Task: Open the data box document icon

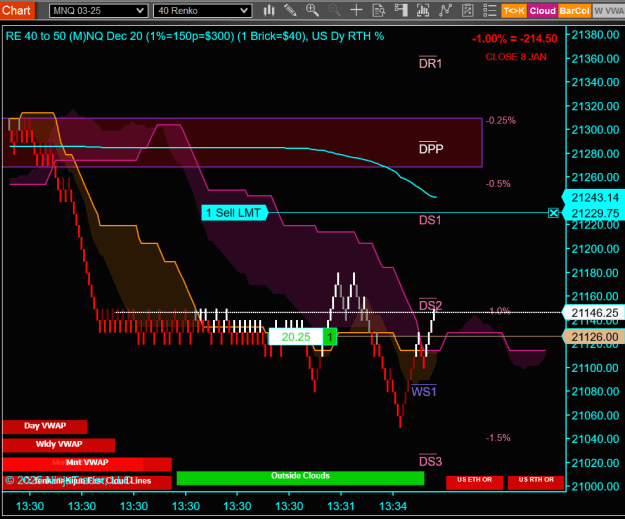Action: coord(378,10)
